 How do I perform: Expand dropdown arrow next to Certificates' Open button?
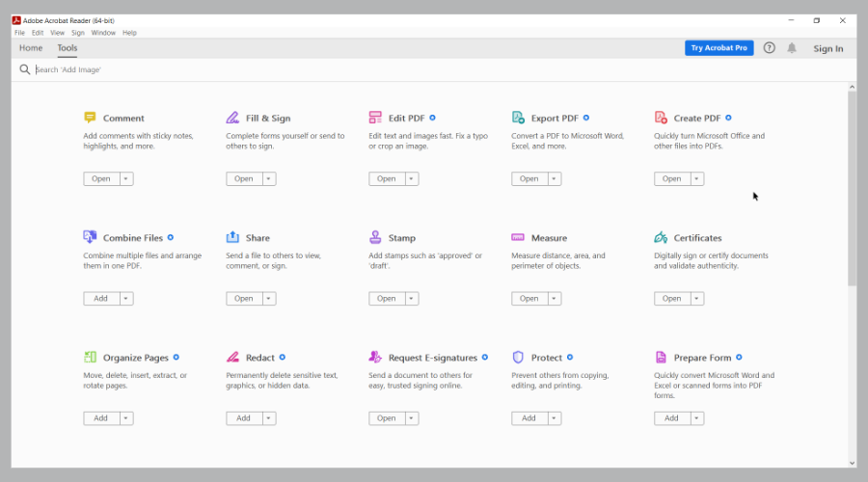[x=697, y=298]
